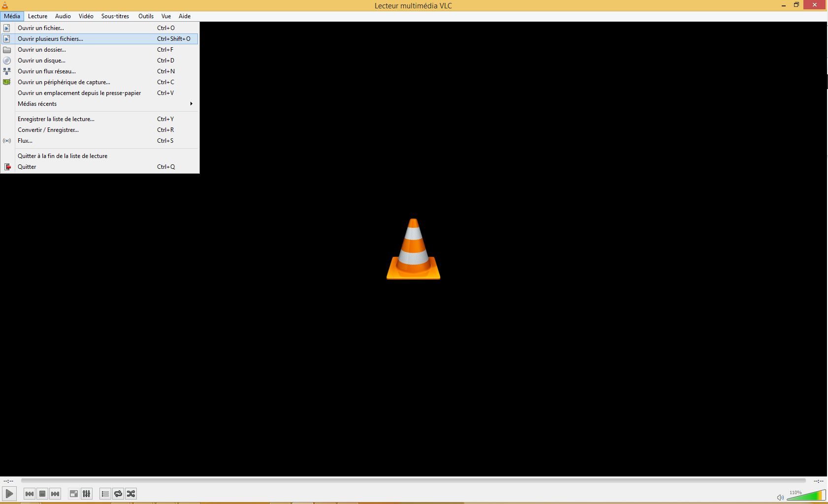
Task: Toggle random shuffle playback button
Action: (x=131, y=494)
